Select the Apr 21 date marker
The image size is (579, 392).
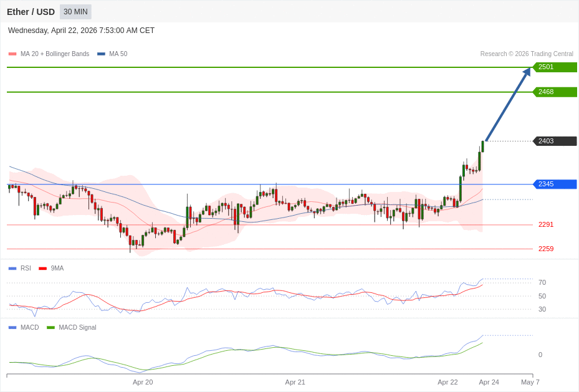[x=295, y=382]
